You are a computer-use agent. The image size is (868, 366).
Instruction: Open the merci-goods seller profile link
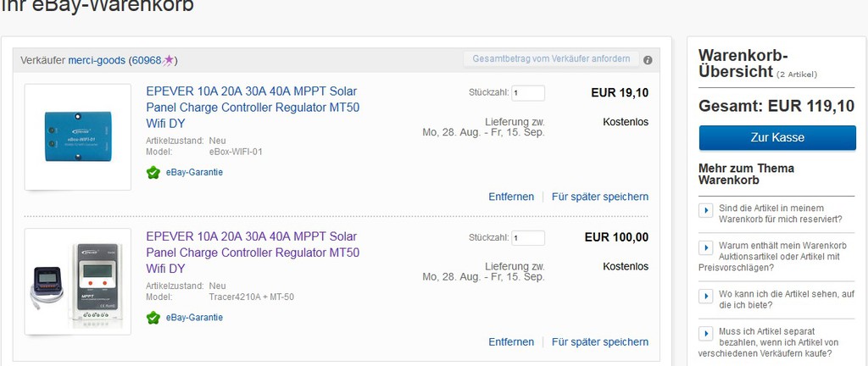[97, 60]
